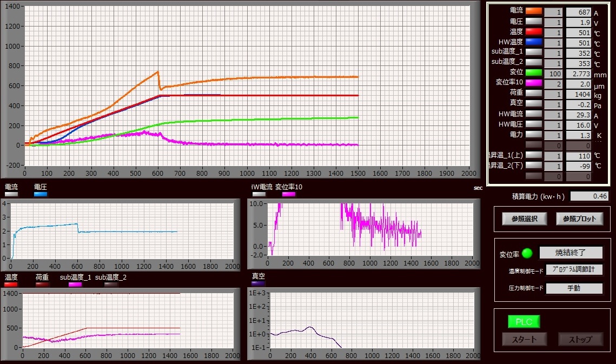This screenshot has width=616, height=364.
Task: Click the green 変位 channel icon
Action: click(x=533, y=72)
